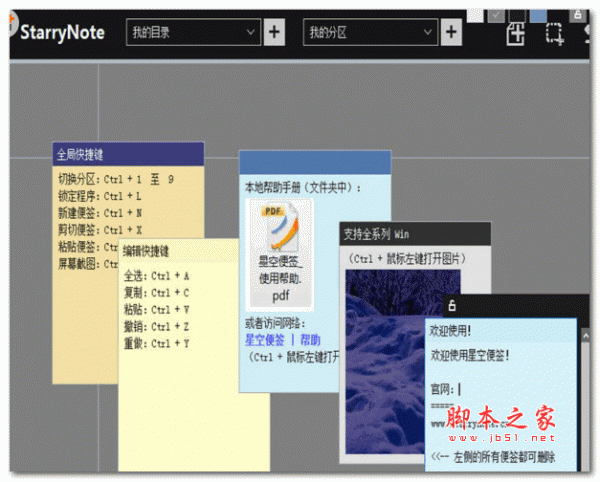Click the line 新建便签: Ctrl + N

(x=100, y=213)
